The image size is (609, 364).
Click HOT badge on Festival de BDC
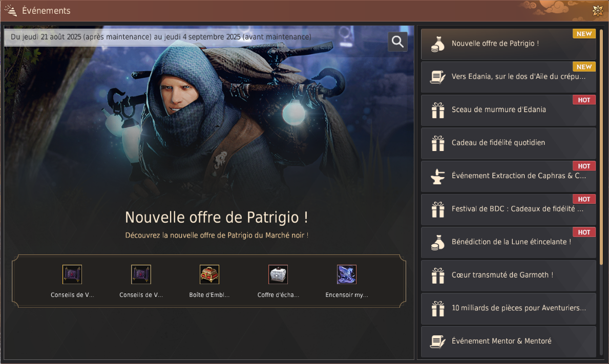coord(584,199)
